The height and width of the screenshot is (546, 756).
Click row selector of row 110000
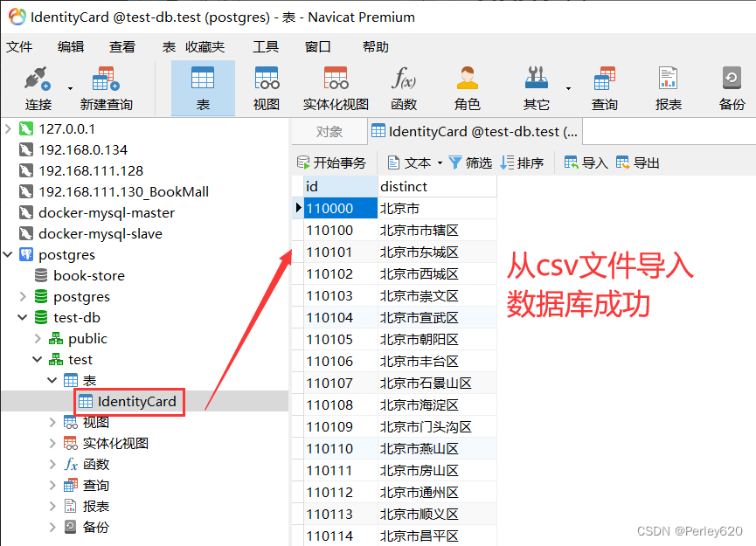298,208
